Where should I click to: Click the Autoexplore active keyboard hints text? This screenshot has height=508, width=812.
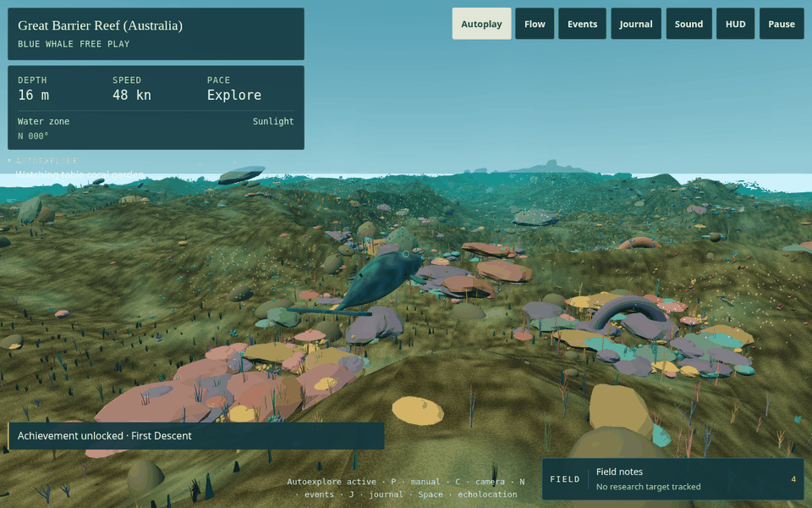406,488
